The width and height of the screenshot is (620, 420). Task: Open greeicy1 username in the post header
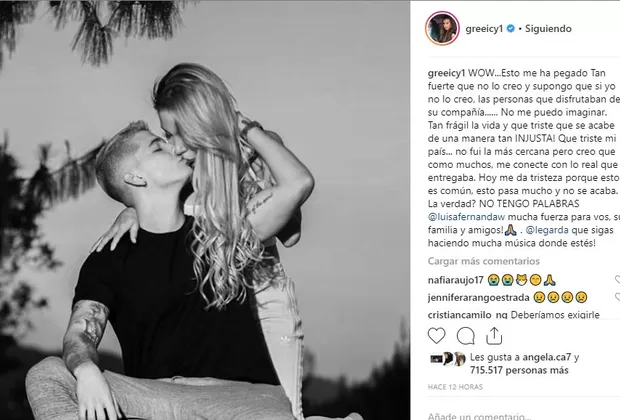(x=484, y=28)
